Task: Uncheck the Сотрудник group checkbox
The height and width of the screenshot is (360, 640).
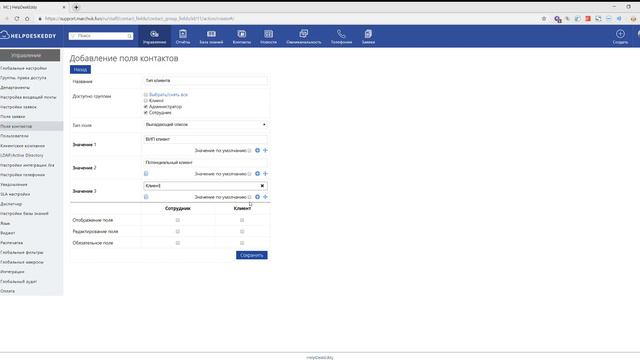Action: click(x=146, y=113)
